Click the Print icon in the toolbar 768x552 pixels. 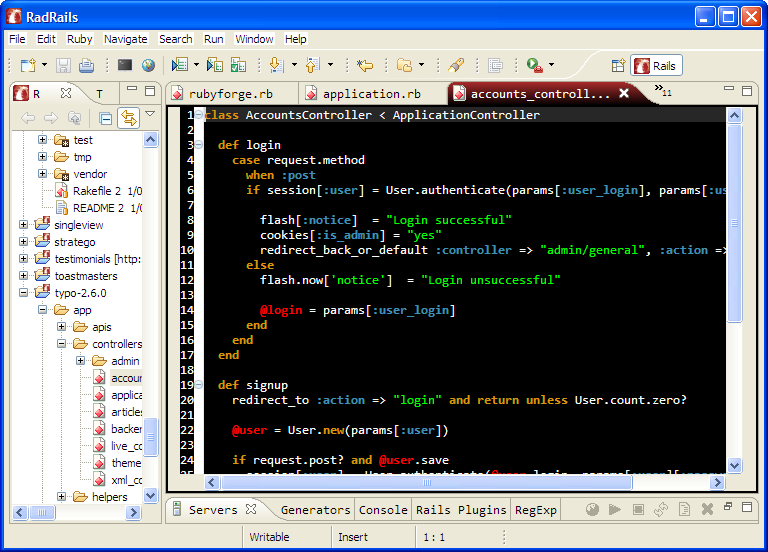click(x=87, y=66)
